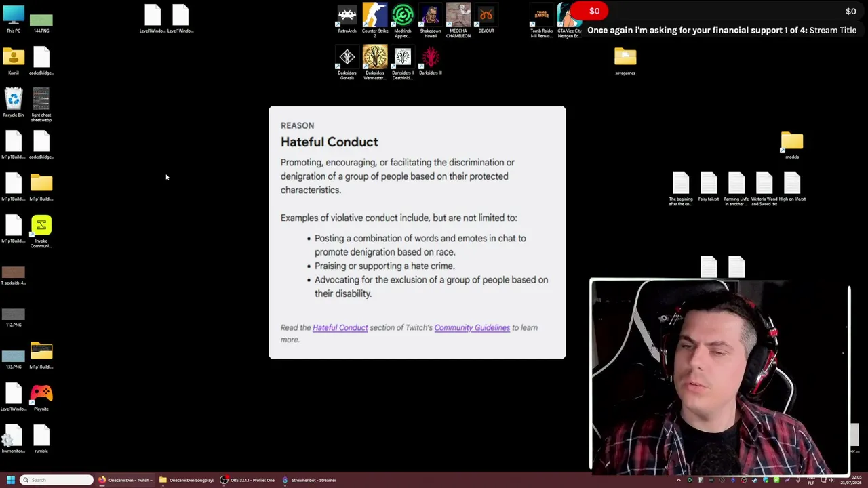Open The beginning after the end text file

tap(681, 189)
